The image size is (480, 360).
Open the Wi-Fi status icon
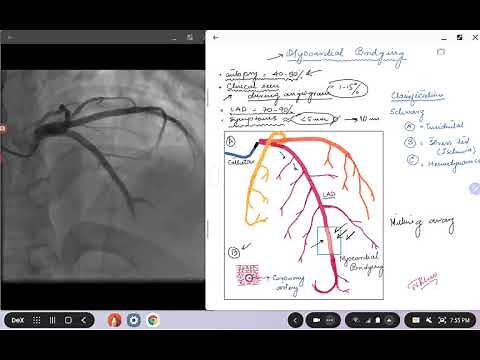pyautogui.click(x=356, y=321)
